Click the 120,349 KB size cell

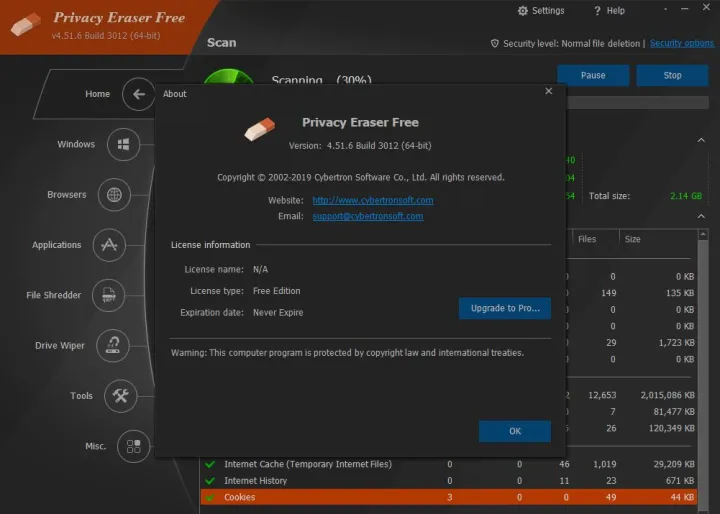tap(671, 429)
